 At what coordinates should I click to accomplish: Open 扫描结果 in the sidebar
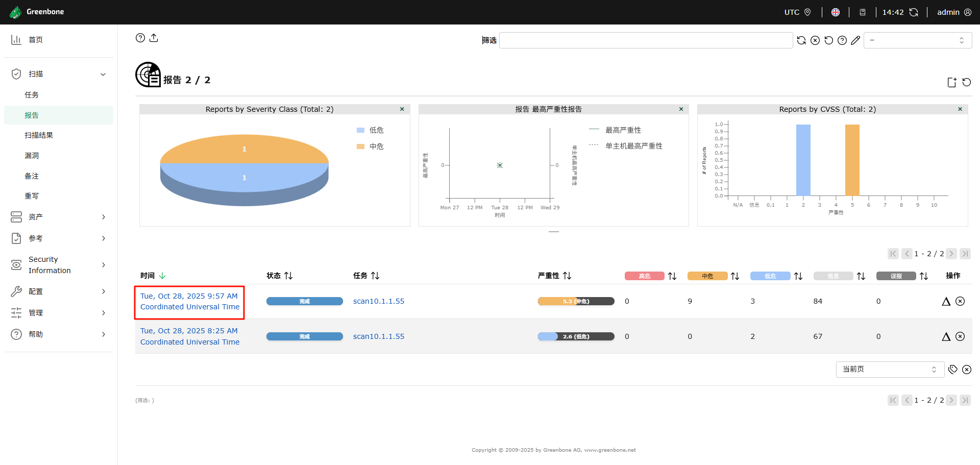click(x=39, y=135)
